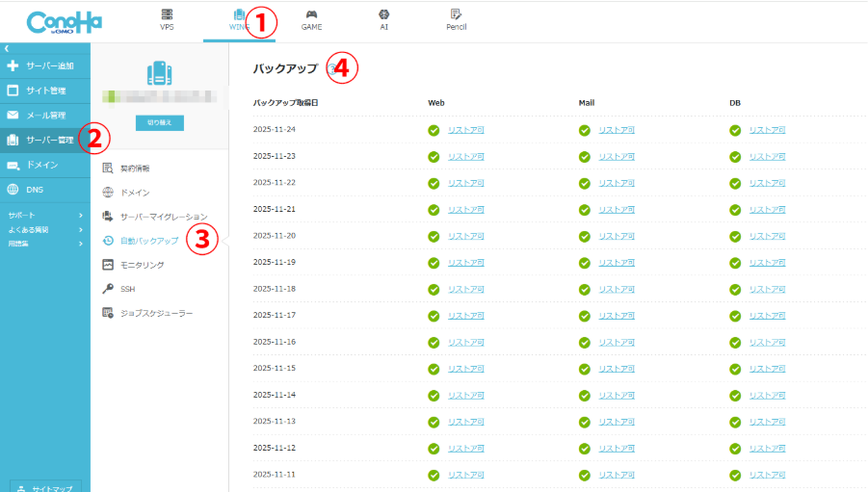Open the Pencil service tab
The image size is (868, 492).
[x=456, y=14]
